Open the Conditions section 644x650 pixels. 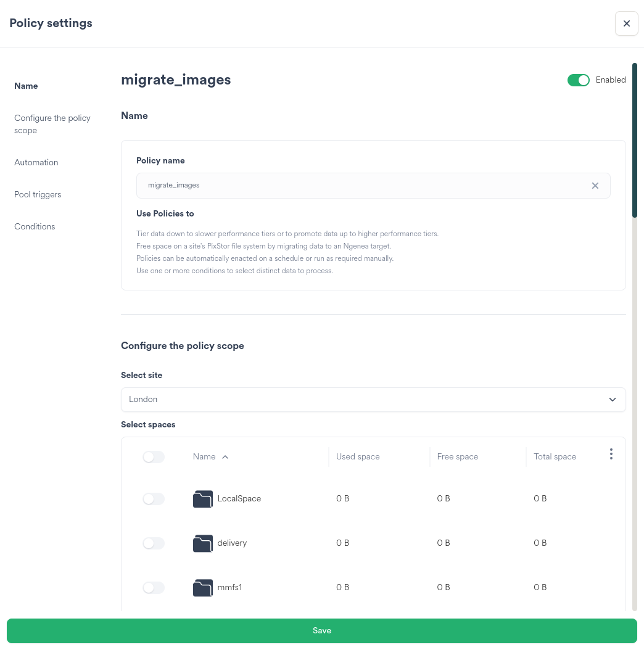[35, 226]
